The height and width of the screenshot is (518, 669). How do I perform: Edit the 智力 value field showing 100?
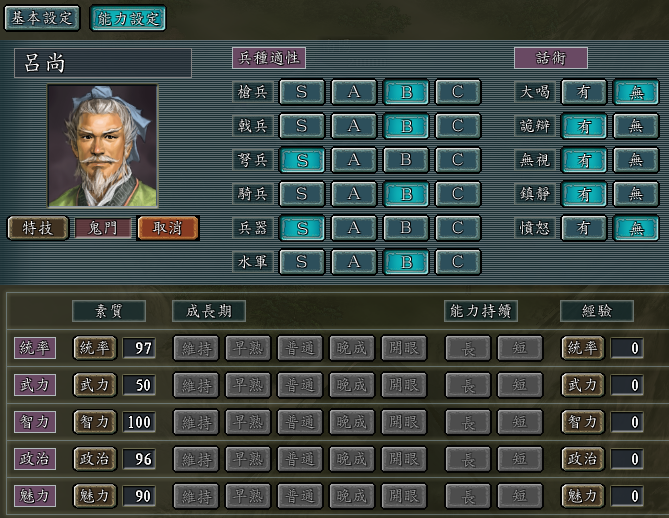(x=139, y=422)
